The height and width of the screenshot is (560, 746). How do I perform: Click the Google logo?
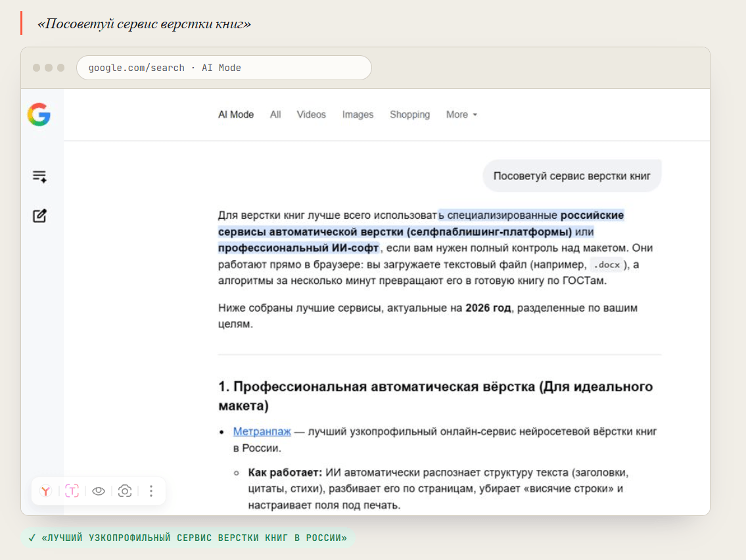(x=39, y=114)
